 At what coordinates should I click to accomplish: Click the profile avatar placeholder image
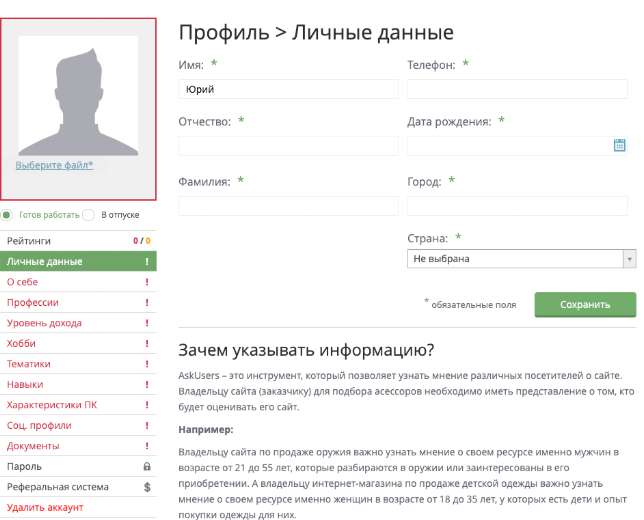tap(78, 96)
